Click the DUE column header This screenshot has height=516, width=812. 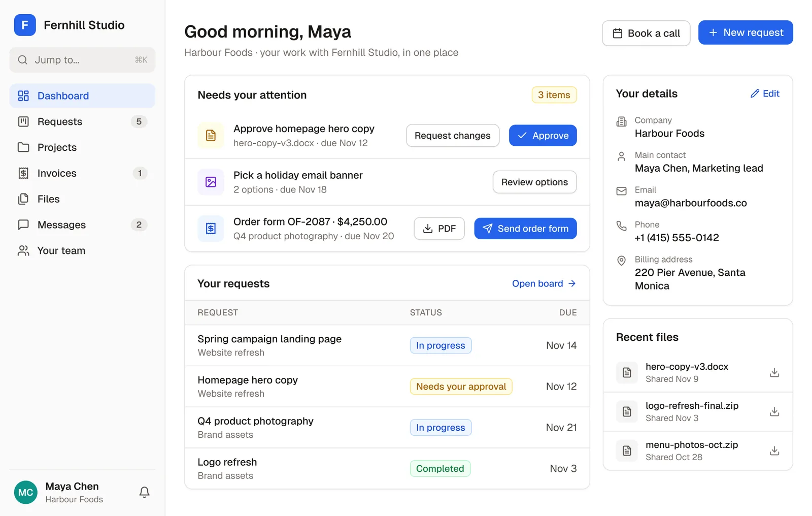click(x=568, y=312)
